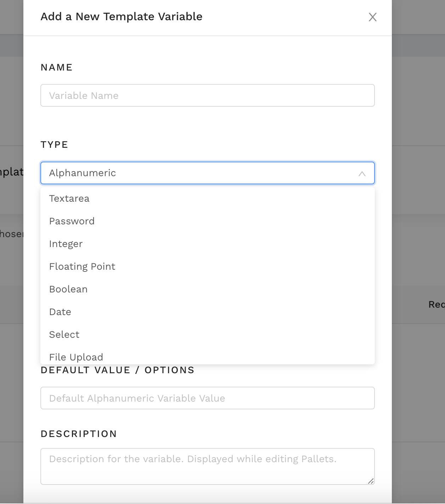Click the Variable Name input field
Viewport: 445px width, 504px height.
(207, 95)
